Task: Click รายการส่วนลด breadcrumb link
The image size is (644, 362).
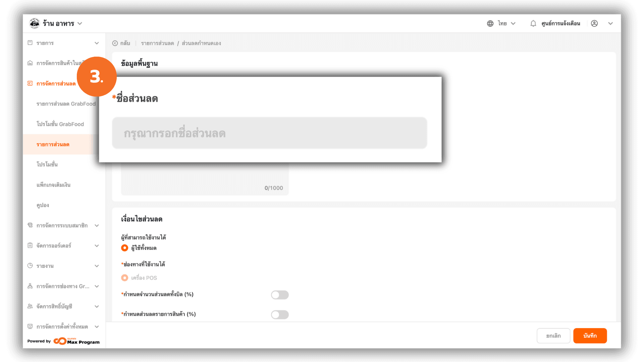Action: pos(157,43)
